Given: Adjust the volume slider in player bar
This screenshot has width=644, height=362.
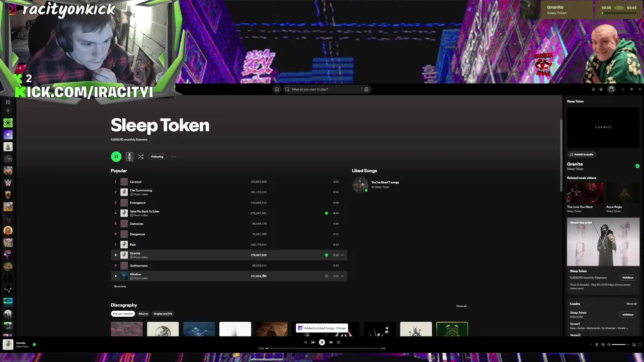Looking at the screenshot, I should tap(620, 344).
